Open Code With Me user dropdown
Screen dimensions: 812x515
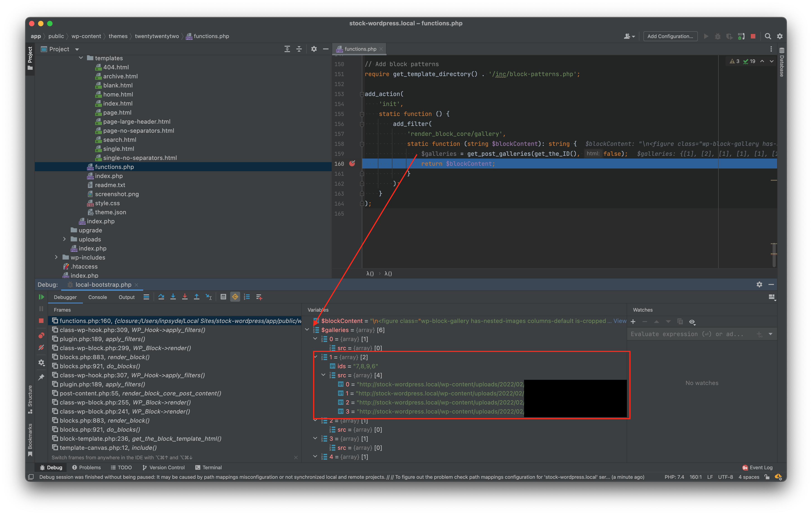(629, 36)
